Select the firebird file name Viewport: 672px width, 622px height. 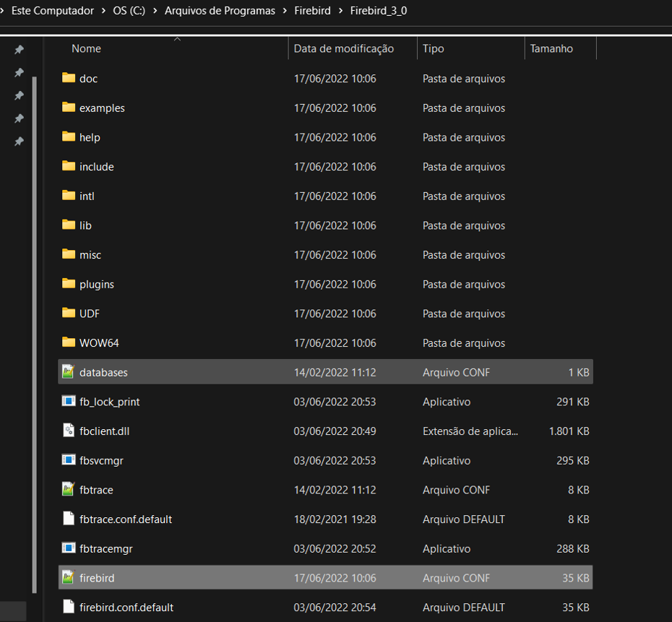coord(97,578)
